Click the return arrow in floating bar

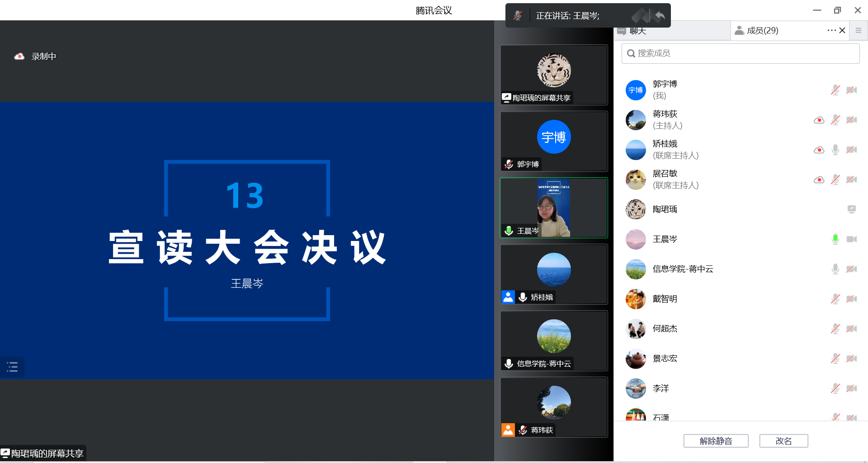(x=660, y=16)
